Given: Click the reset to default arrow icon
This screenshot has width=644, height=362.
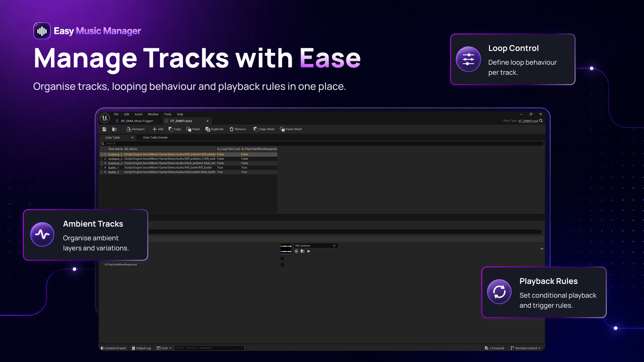Looking at the screenshot, I should point(542,249).
